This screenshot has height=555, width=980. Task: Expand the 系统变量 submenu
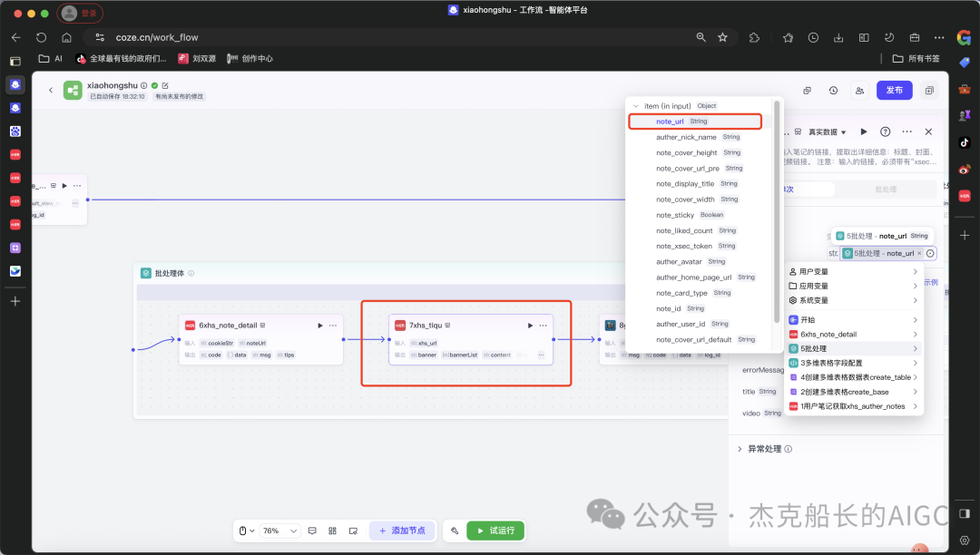854,300
